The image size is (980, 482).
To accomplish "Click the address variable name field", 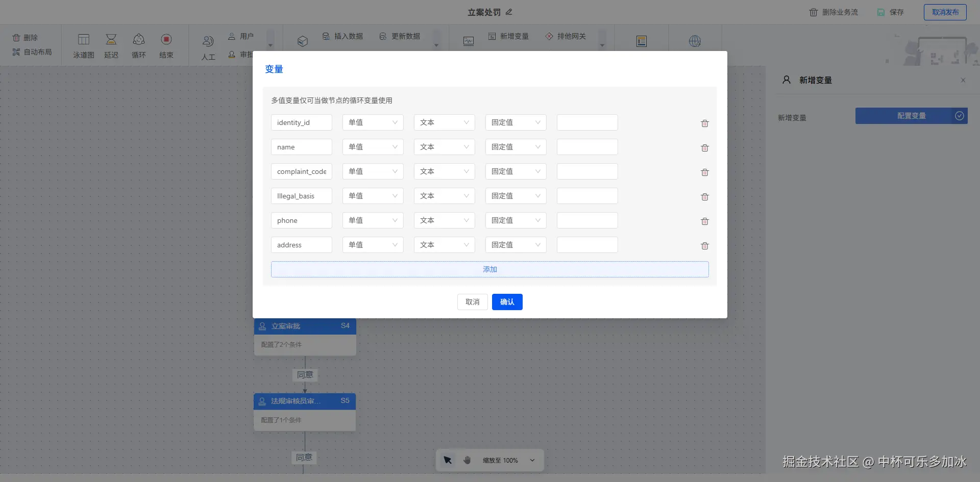I will click(x=302, y=245).
